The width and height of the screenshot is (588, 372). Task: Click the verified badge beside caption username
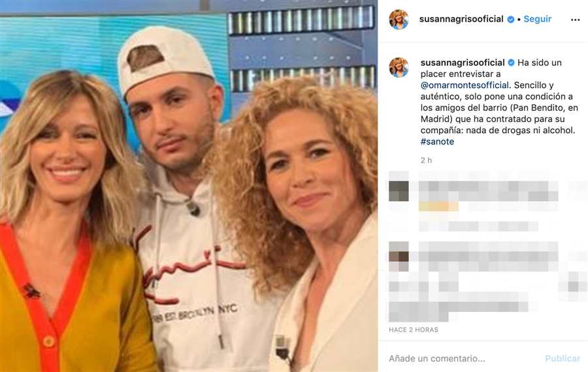511,63
